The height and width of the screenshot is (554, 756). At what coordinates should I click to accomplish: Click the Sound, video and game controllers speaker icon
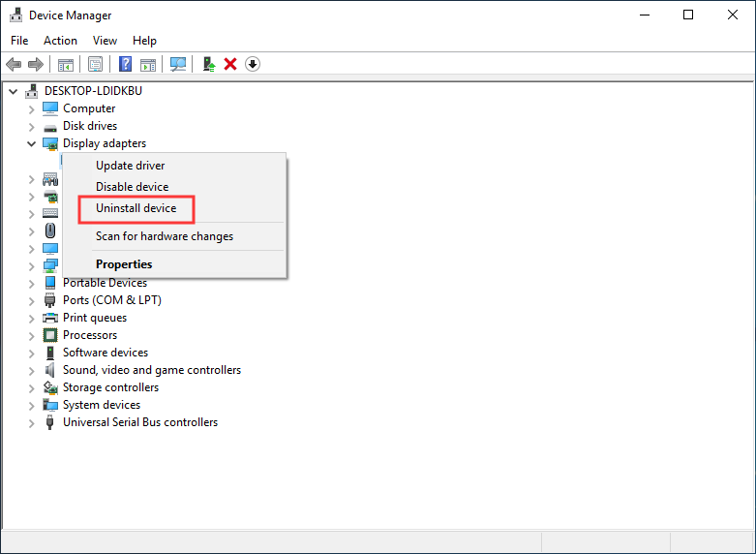tap(49, 370)
